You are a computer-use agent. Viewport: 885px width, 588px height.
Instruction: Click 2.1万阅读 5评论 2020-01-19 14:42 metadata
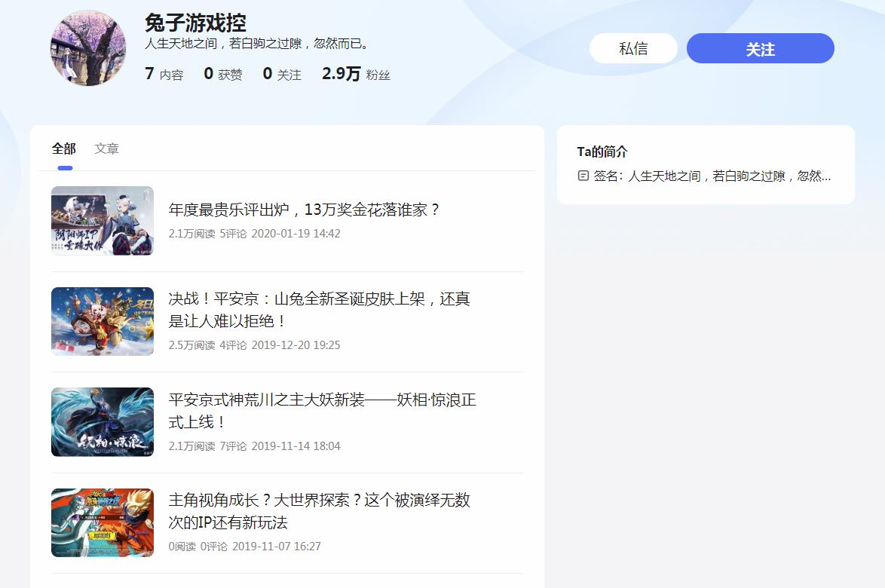tap(255, 234)
